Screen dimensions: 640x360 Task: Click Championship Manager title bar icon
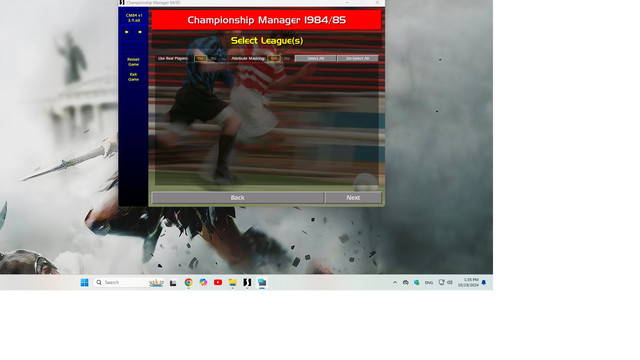tap(122, 2)
